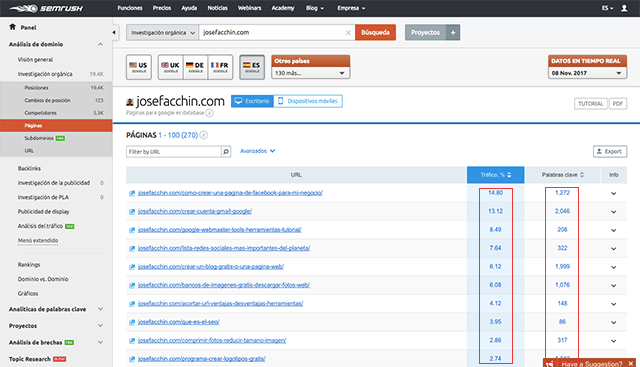
Task: Expand Avanzados filters
Action: [258, 151]
